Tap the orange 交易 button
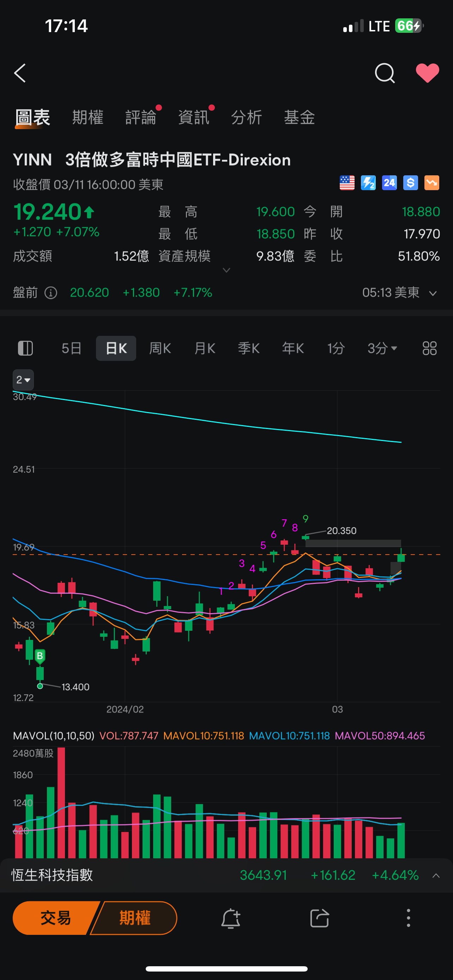453x980 pixels. coord(56,918)
